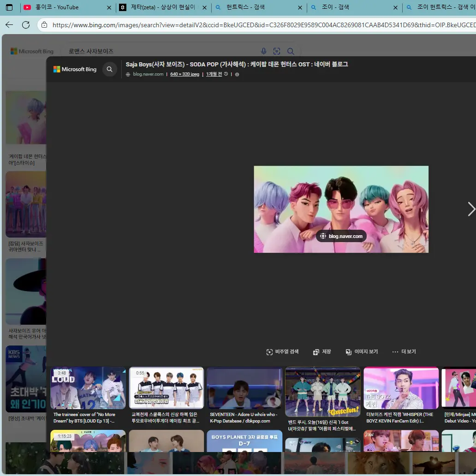Open the BOYS PLANET D-7 thumbnail
The width and height of the screenshot is (476, 476).
pos(244,441)
